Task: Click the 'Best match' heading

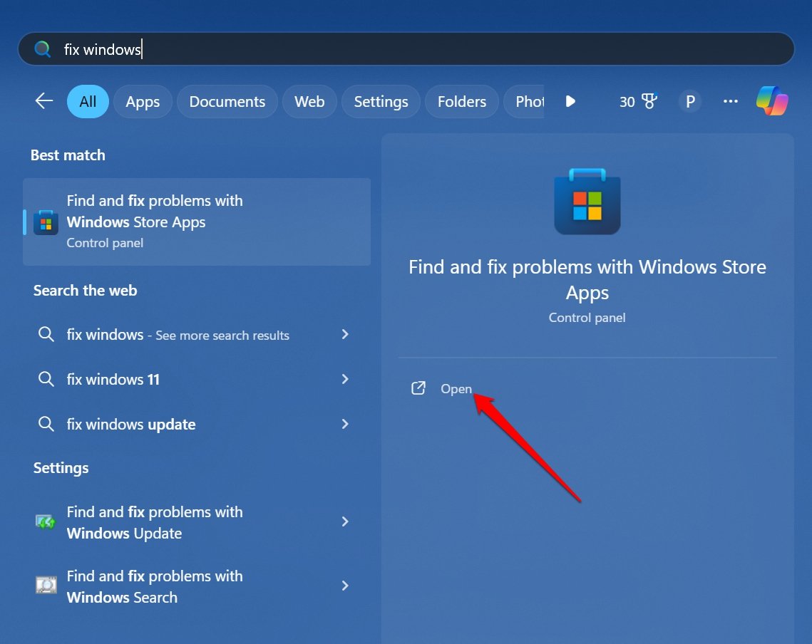Action: click(68, 155)
